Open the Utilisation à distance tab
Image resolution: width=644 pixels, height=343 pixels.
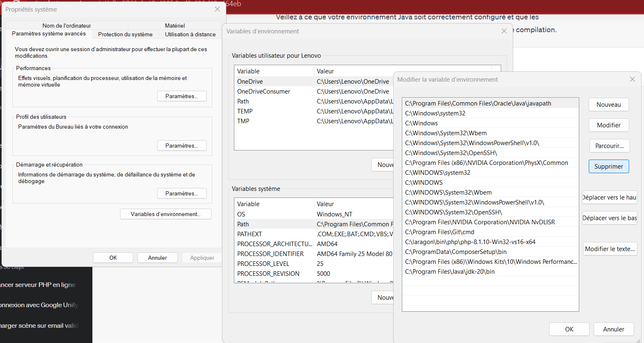[190, 34]
